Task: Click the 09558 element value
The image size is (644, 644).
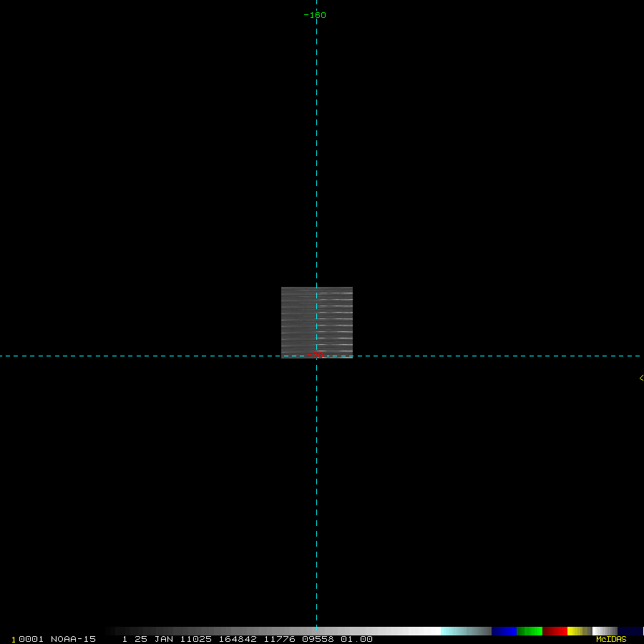Action: coord(318,639)
